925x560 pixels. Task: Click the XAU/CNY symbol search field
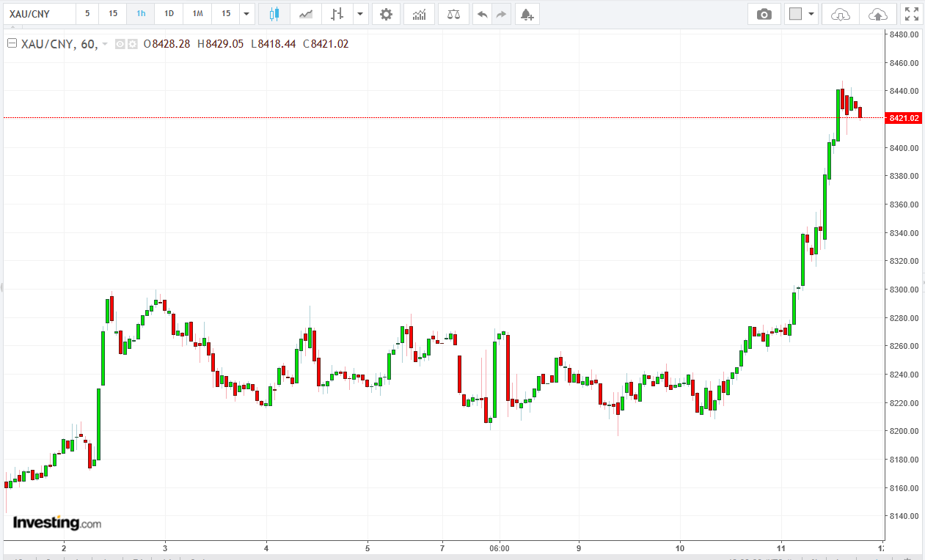38,14
